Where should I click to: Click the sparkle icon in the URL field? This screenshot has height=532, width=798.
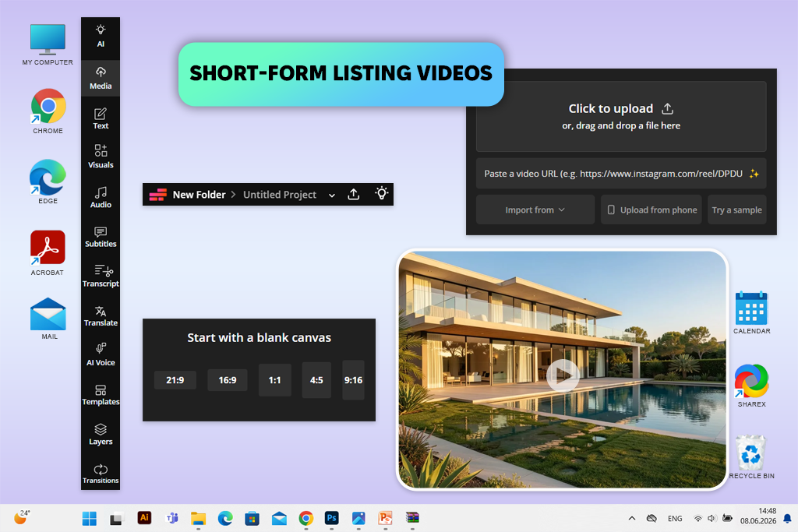[754, 174]
